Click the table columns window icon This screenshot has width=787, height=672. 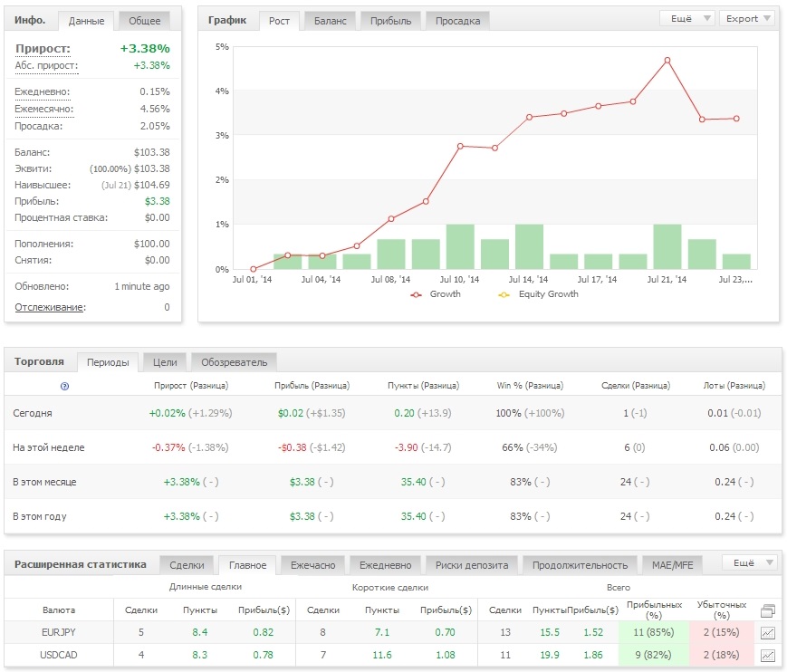click(768, 610)
